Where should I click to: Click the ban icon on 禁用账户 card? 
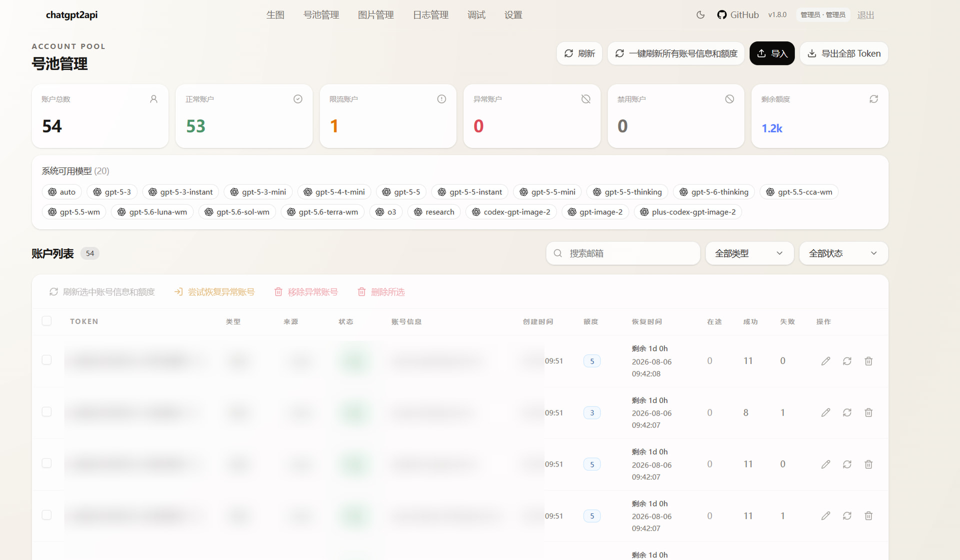pyautogui.click(x=729, y=99)
